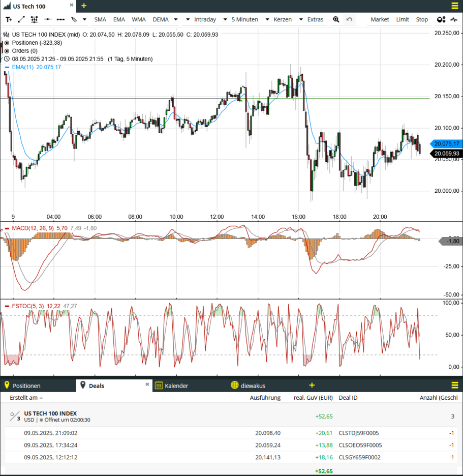
Task: Click the EMA(11) legend color swatch
Action: [7, 68]
